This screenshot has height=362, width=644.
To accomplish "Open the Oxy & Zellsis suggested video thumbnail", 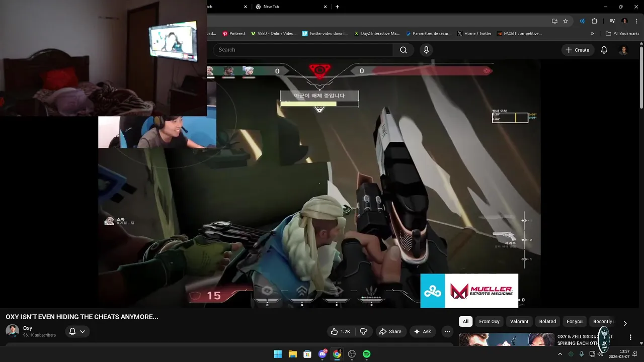I will pos(506,339).
